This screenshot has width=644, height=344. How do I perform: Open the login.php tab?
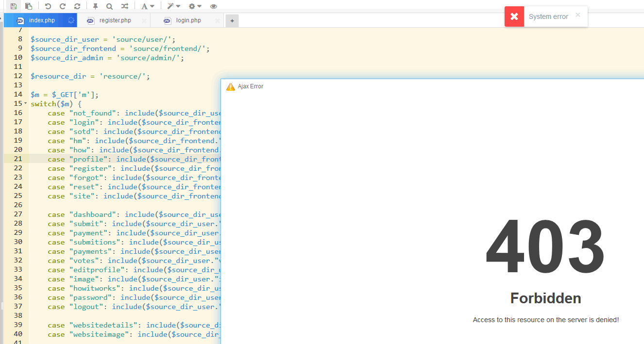coord(188,20)
